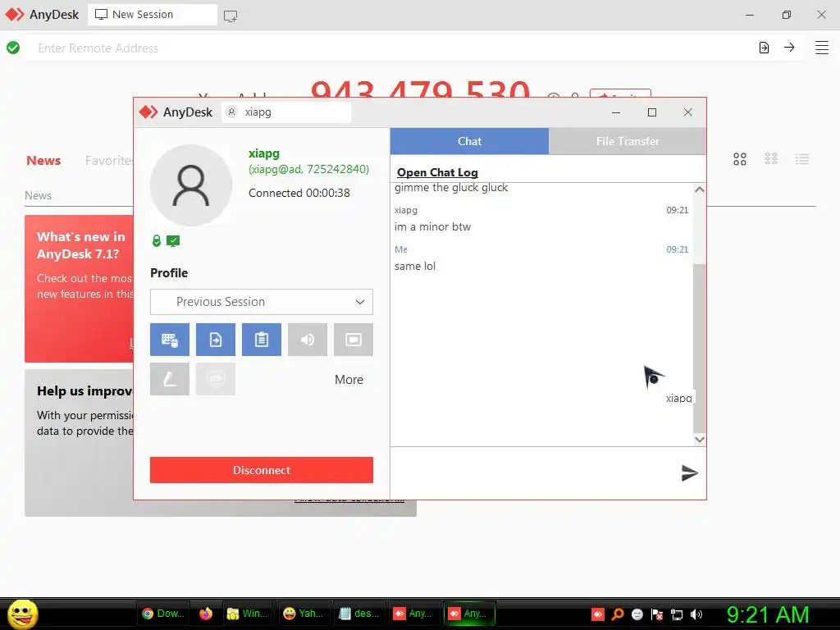Click the smiley face start button
Image resolution: width=840 pixels, height=630 pixels.
[x=22, y=614]
